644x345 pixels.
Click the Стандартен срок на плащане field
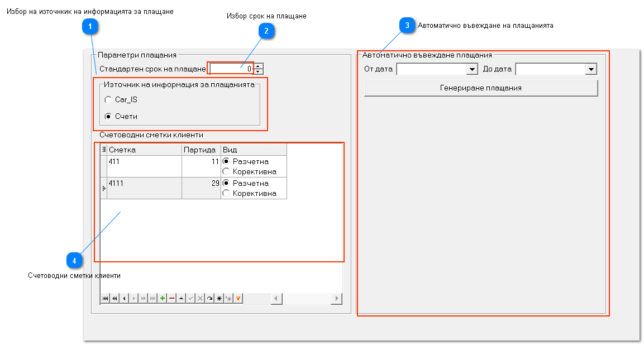232,69
